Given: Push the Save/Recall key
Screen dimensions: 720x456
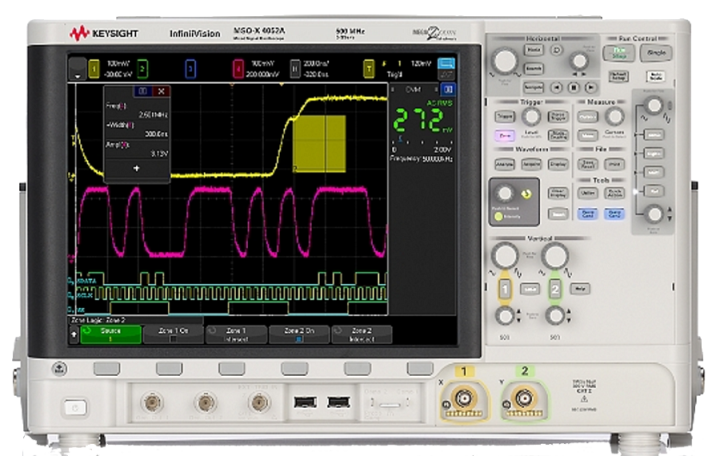Looking at the screenshot, I should click(x=588, y=164).
